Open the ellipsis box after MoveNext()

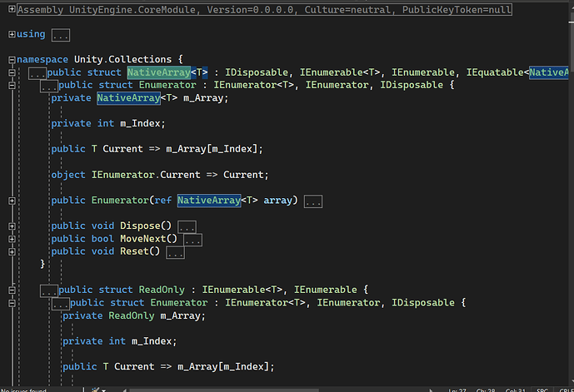pos(192,240)
